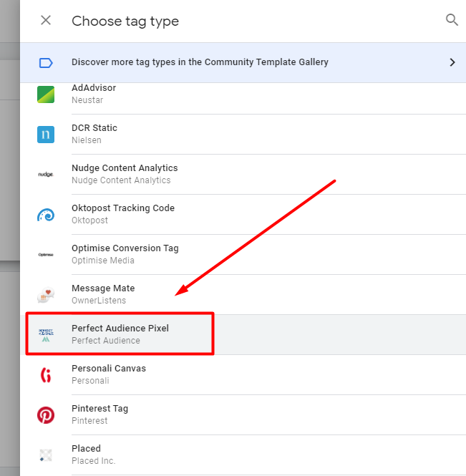Click the Choose tag type heading
The image size is (466, 476).
click(125, 21)
